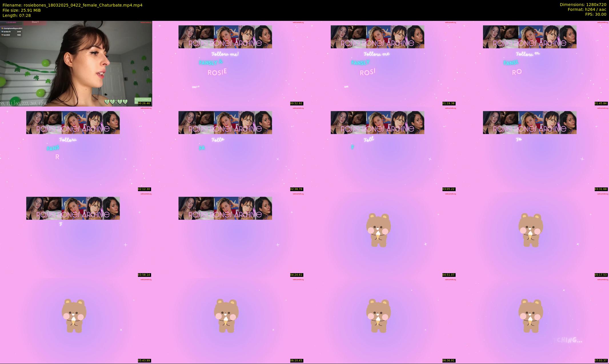
Task: Open the bear thumbnail stamped 06:36.91
Action: pyautogui.click(x=380, y=321)
